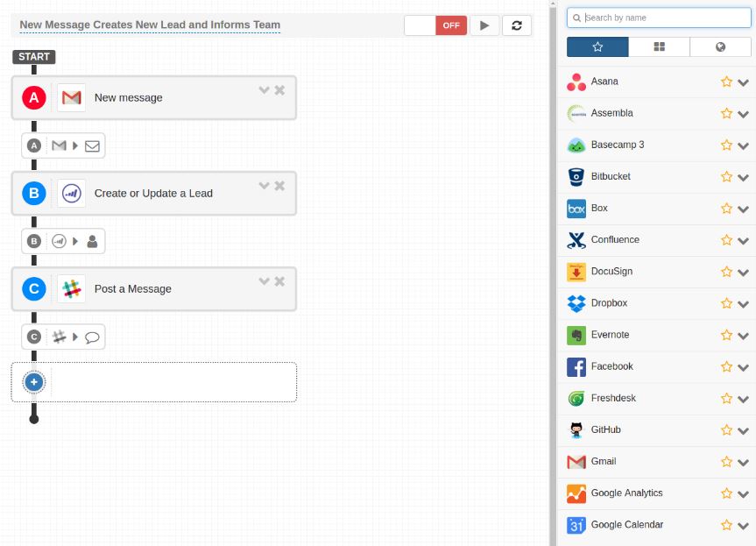This screenshot has width=756, height=546.
Task: Star the Assembla app
Action: (x=726, y=113)
